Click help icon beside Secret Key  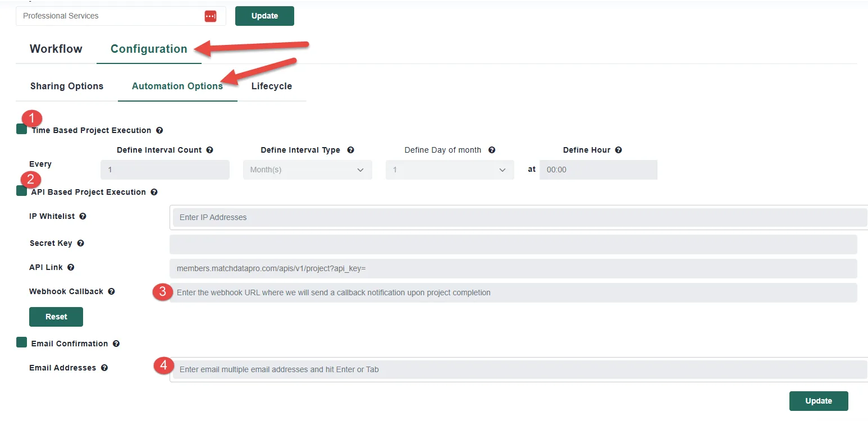(x=80, y=243)
